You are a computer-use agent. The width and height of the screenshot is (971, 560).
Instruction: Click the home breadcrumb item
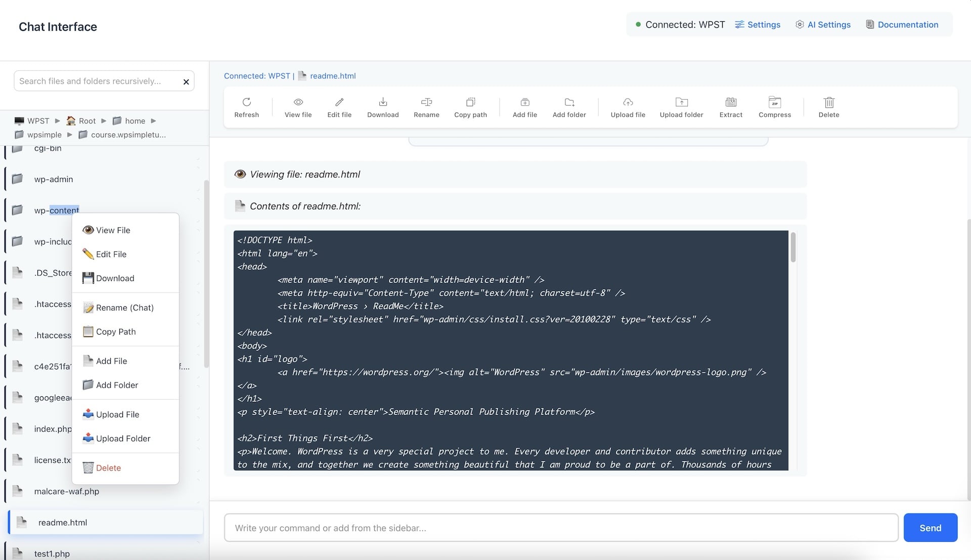pyautogui.click(x=129, y=121)
